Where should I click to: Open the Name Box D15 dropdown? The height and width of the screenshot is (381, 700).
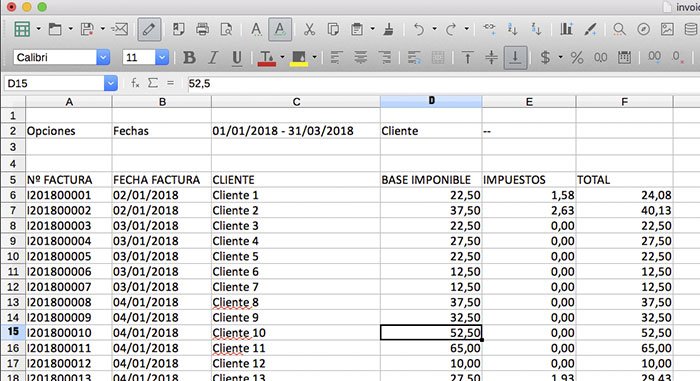coord(110,84)
